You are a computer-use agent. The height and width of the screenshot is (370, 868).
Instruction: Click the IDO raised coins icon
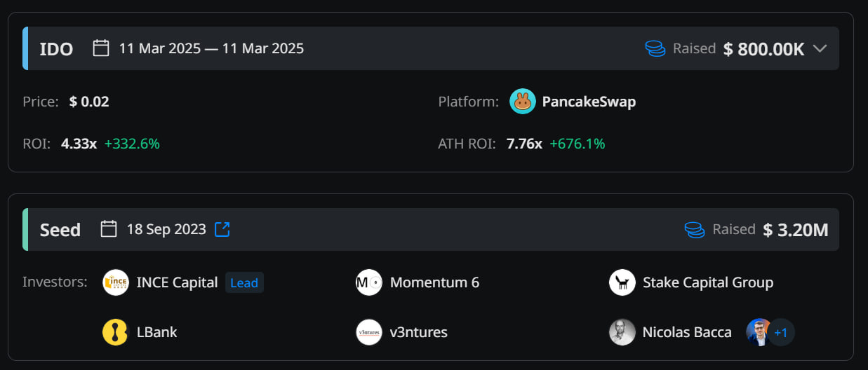[x=655, y=48]
